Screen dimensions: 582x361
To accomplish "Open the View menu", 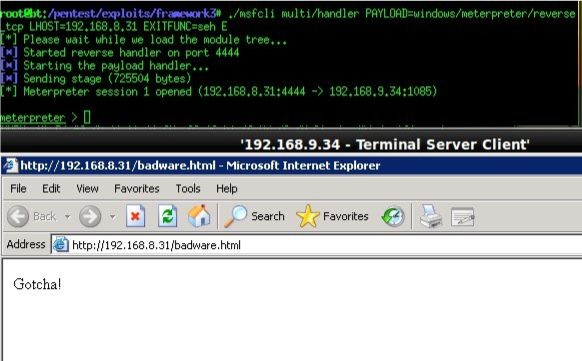I will [x=87, y=188].
